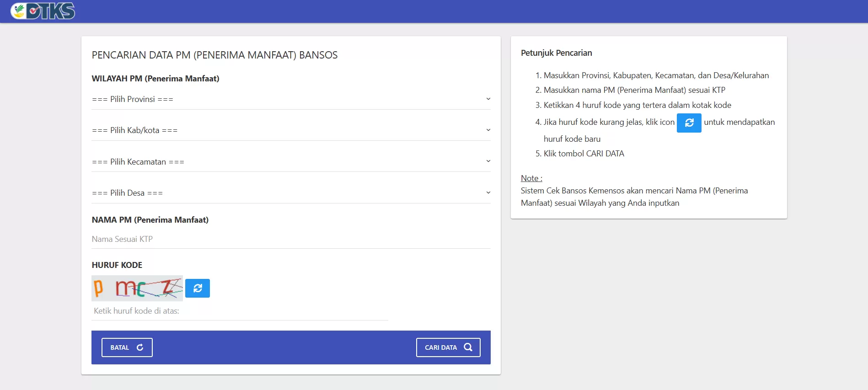
Task: Refresh the captcha code with the blue icon beside it
Action: 198,288
